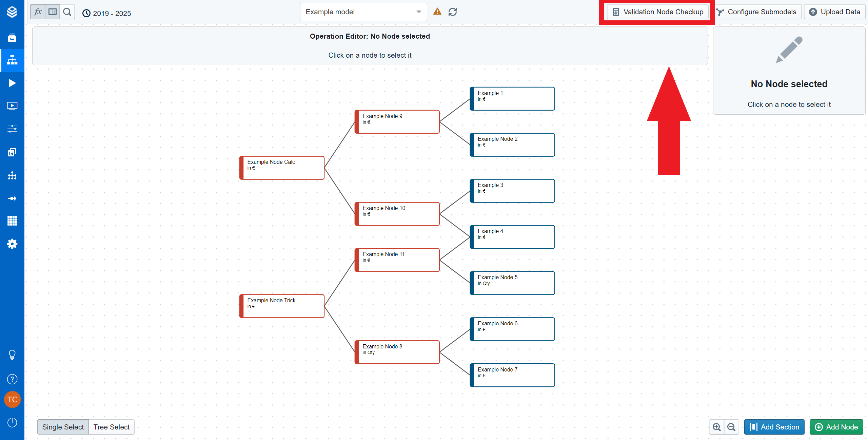Click the orange warning triangle icon
The height and width of the screenshot is (440, 868).
[x=437, y=12]
